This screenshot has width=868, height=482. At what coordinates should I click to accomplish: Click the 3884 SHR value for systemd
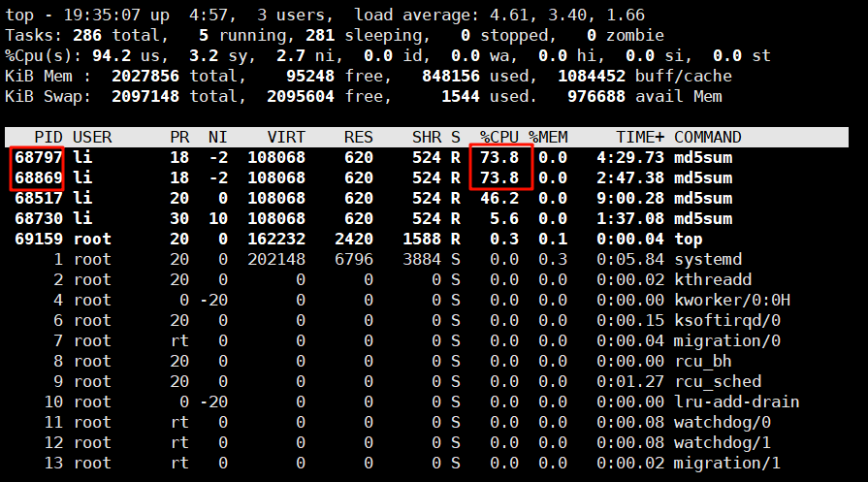pyautogui.click(x=423, y=260)
